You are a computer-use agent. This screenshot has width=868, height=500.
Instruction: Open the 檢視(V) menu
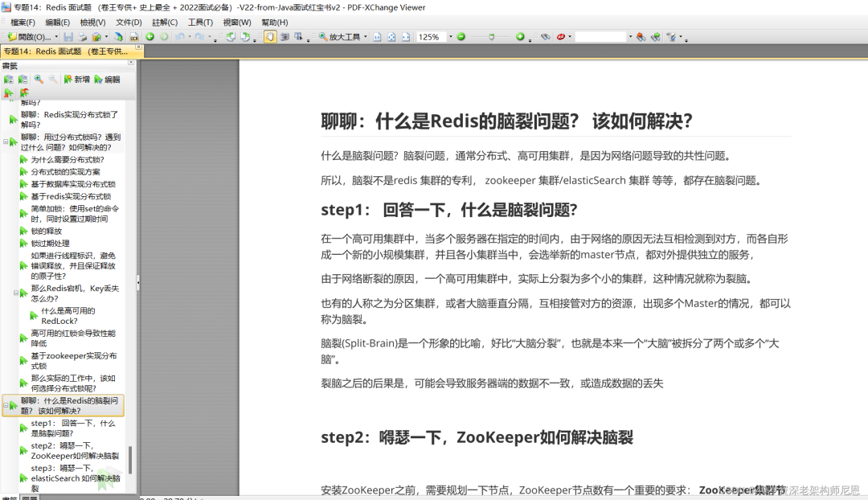click(92, 23)
